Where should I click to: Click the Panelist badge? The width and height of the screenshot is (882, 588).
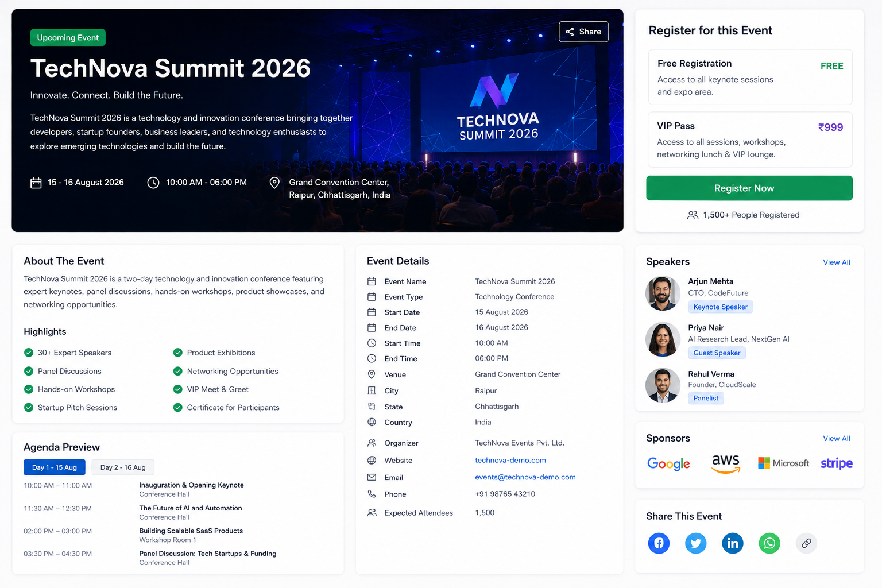(706, 399)
